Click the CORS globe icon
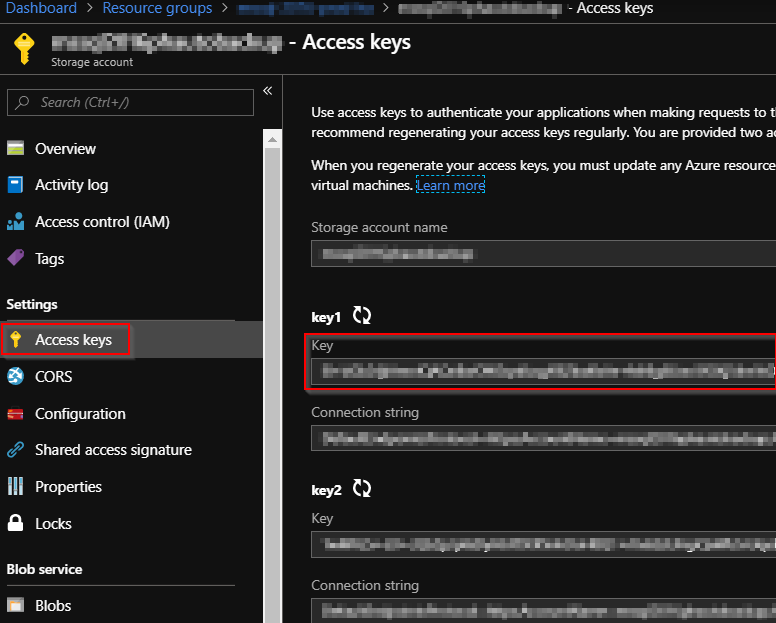This screenshot has height=623, width=776. tap(15, 376)
